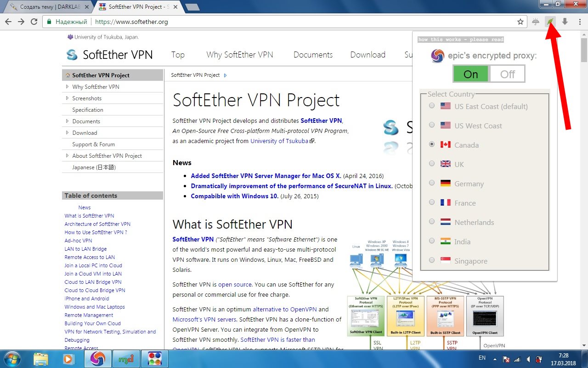Turn the encrypted proxy Off
This screenshot has width=588, height=368.
click(507, 74)
